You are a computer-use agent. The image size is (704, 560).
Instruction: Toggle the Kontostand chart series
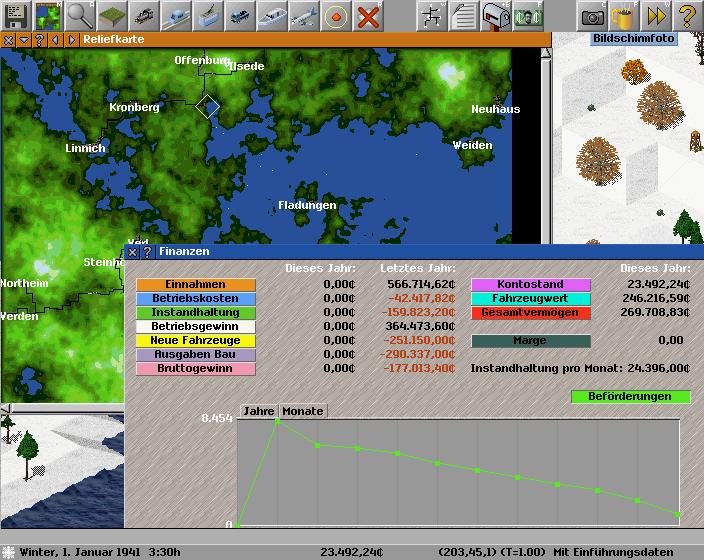(530, 285)
